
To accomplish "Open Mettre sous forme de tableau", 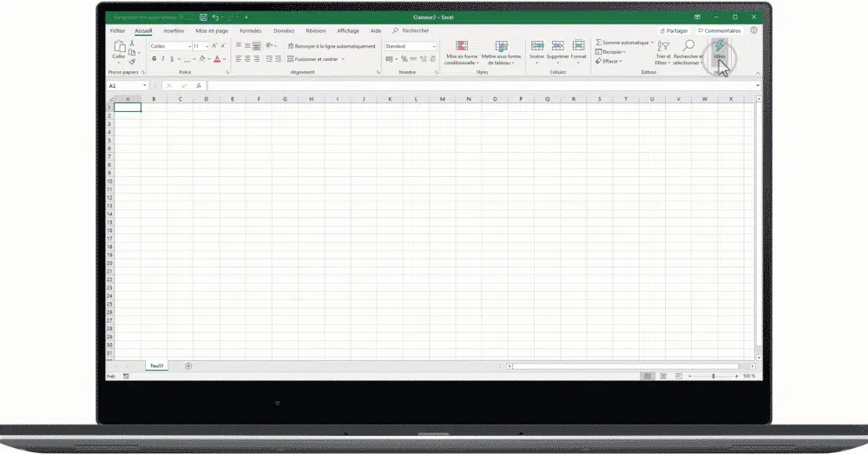I will tap(501, 53).
